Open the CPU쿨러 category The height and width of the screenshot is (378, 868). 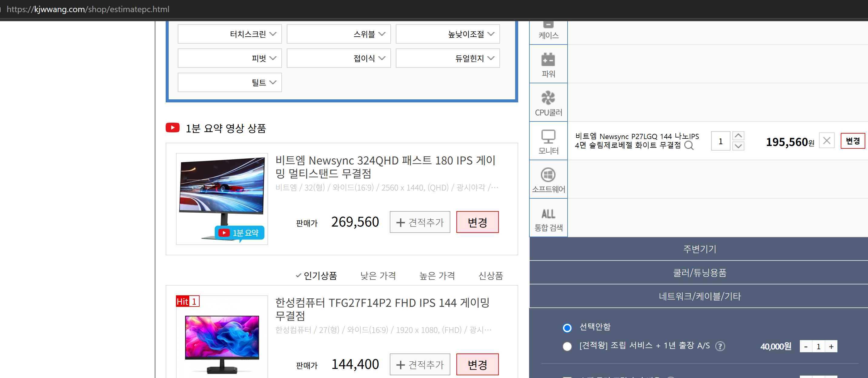tap(548, 102)
